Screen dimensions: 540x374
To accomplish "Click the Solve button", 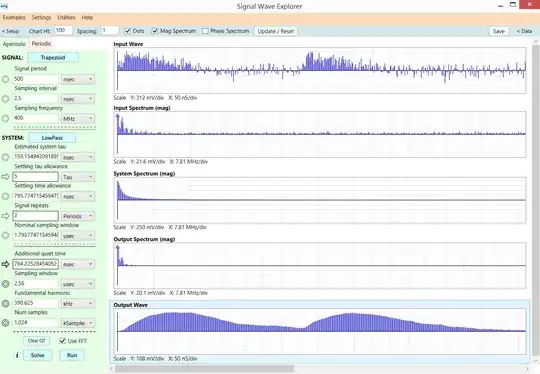I will tap(38, 355).
